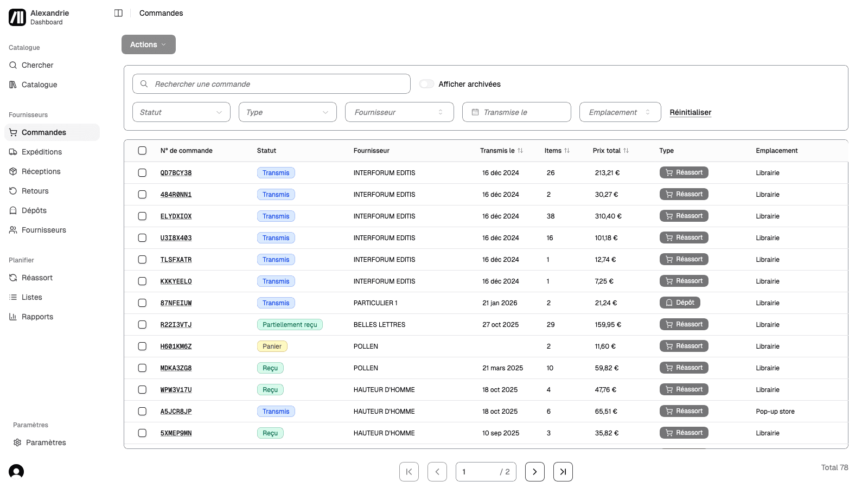Check the box for order H601KM6Z
This screenshot has height=488, width=868.
click(x=142, y=346)
